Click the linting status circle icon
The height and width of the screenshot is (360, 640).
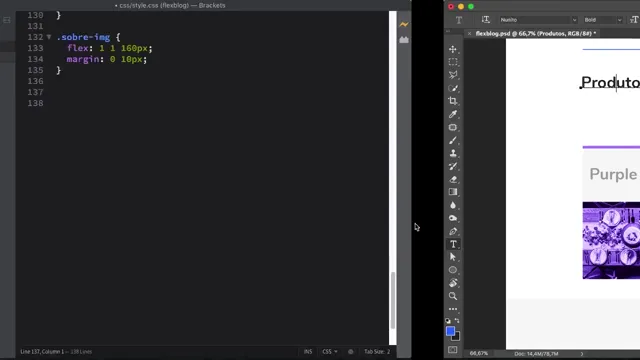(x=351, y=351)
